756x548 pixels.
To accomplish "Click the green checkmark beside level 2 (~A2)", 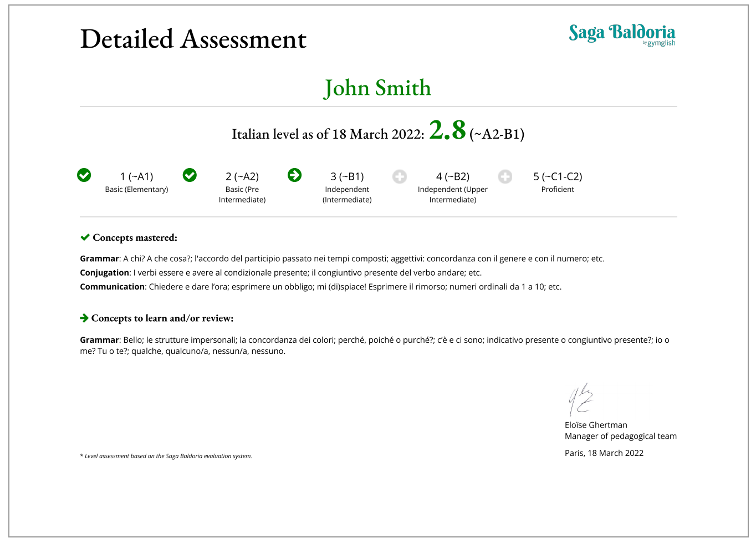I will point(190,175).
